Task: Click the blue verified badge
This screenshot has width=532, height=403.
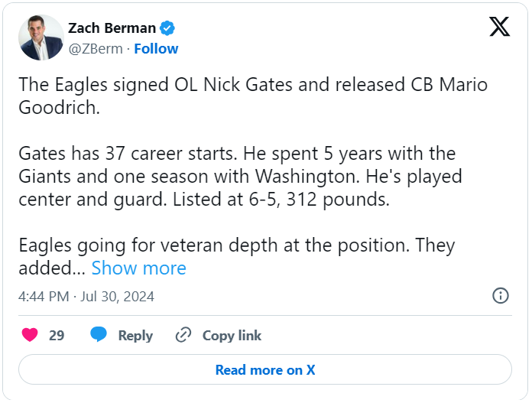Action: point(167,28)
